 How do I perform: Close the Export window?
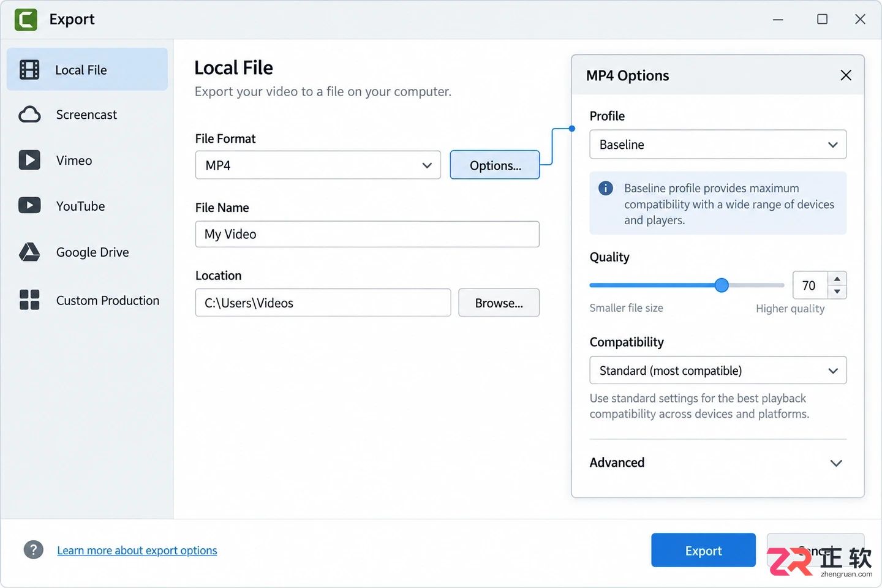point(860,20)
